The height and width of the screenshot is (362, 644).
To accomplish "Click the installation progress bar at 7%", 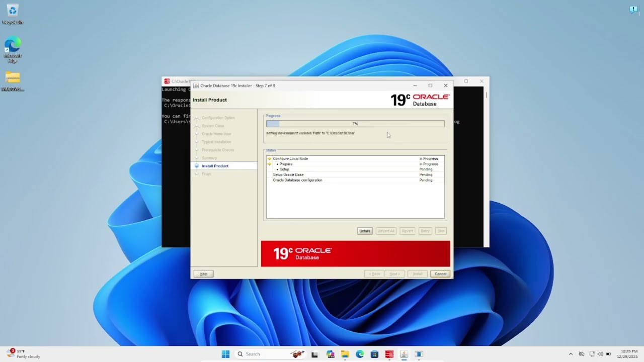I will point(355,124).
